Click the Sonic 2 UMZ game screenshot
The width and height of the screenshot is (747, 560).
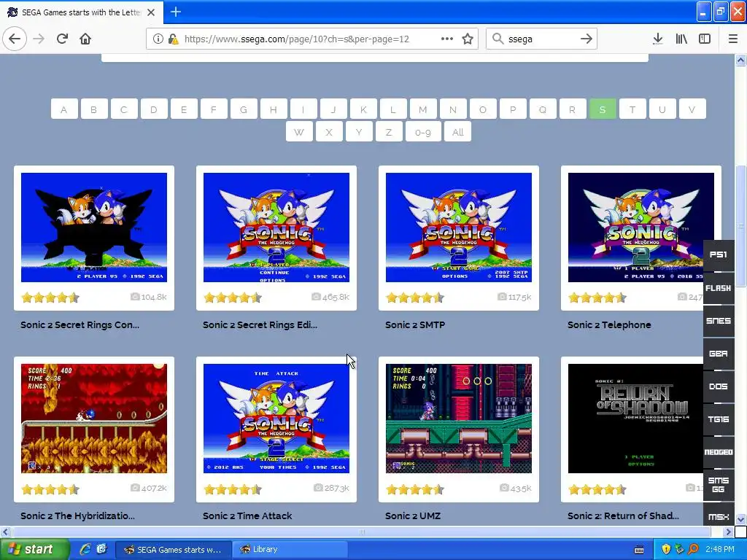[x=458, y=419]
